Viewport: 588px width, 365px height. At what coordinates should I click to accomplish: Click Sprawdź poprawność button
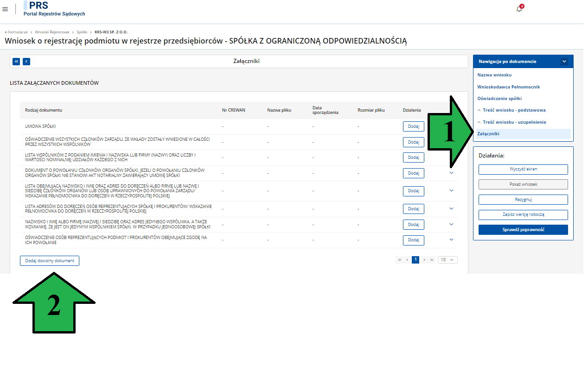tap(523, 230)
